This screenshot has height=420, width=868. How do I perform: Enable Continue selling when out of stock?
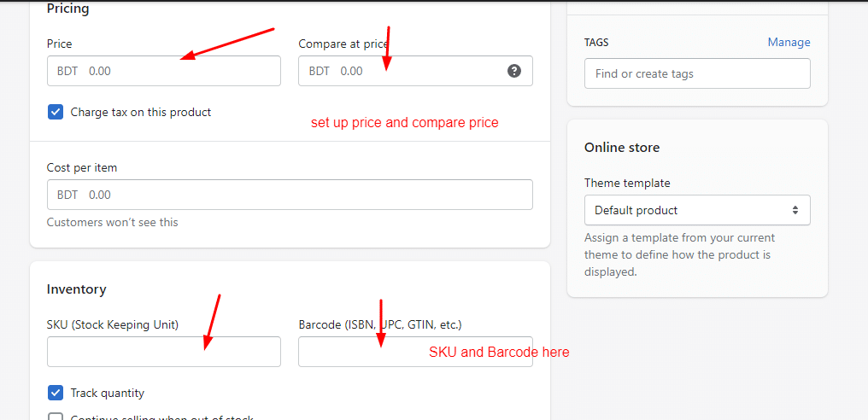click(x=56, y=417)
